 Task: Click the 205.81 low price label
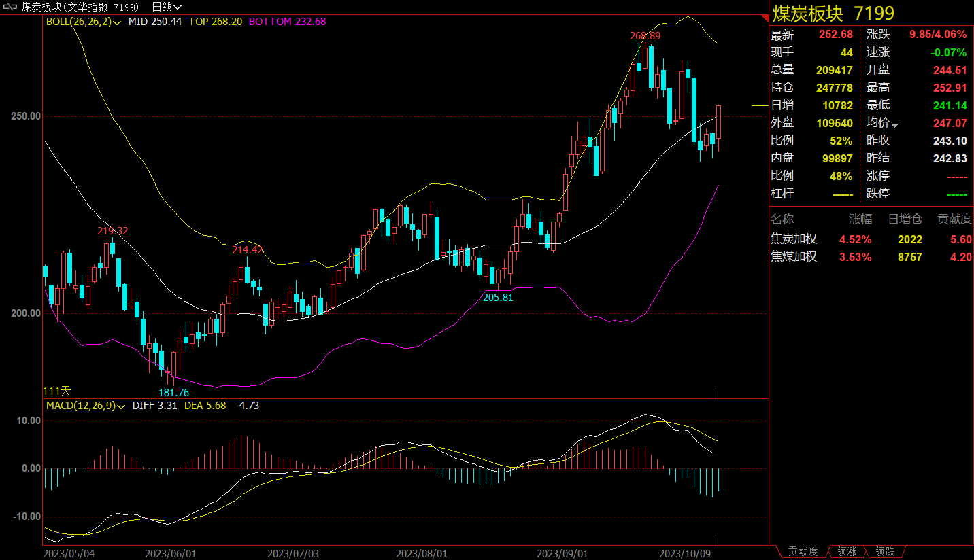pyautogui.click(x=498, y=297)
